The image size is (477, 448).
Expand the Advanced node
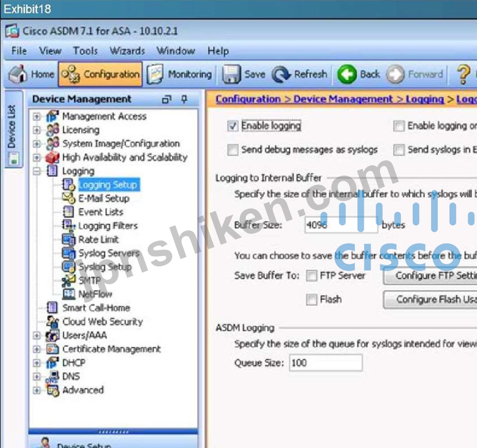click(36, 390)
